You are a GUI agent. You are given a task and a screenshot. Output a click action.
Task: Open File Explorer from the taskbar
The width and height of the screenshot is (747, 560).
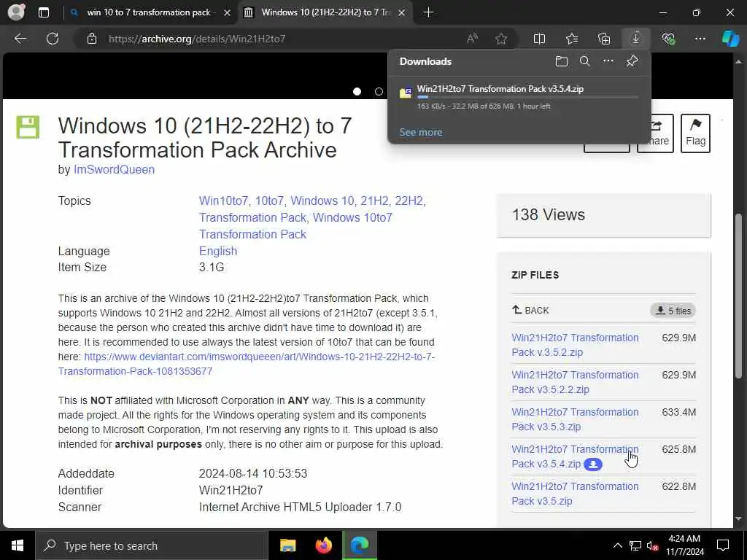point(287,545)
